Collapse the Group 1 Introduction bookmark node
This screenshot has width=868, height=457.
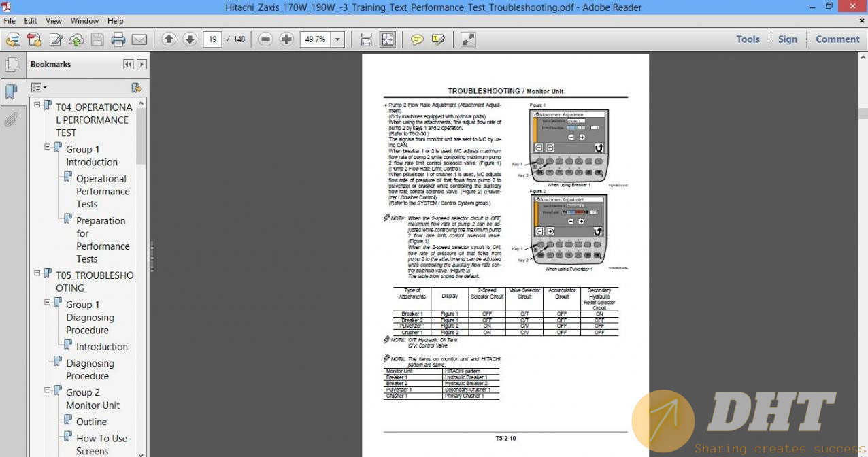click(48, 147)
